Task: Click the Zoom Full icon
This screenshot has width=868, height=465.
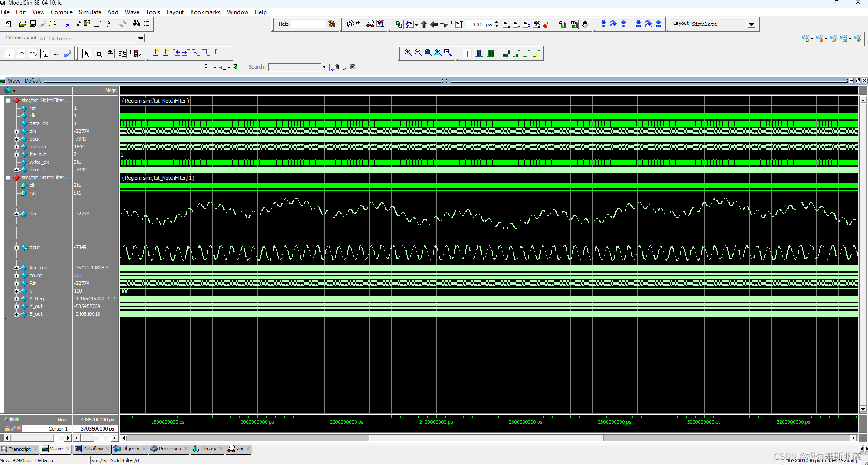Action: 428,53
